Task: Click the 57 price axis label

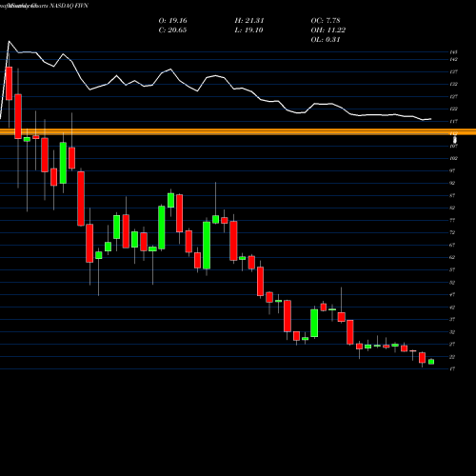Action: pyautogui.click(x=452, y=269)
